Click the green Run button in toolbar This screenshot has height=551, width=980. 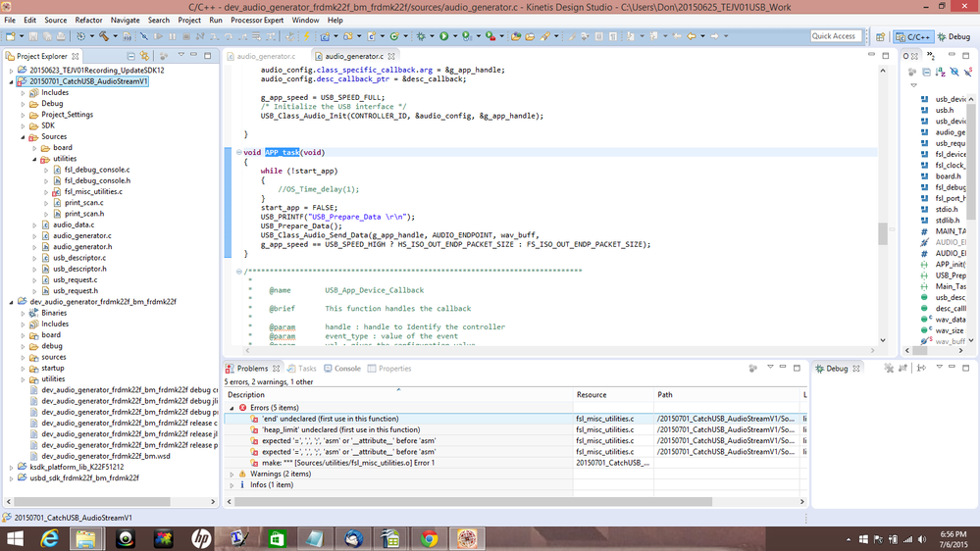[x=443, y=36]
